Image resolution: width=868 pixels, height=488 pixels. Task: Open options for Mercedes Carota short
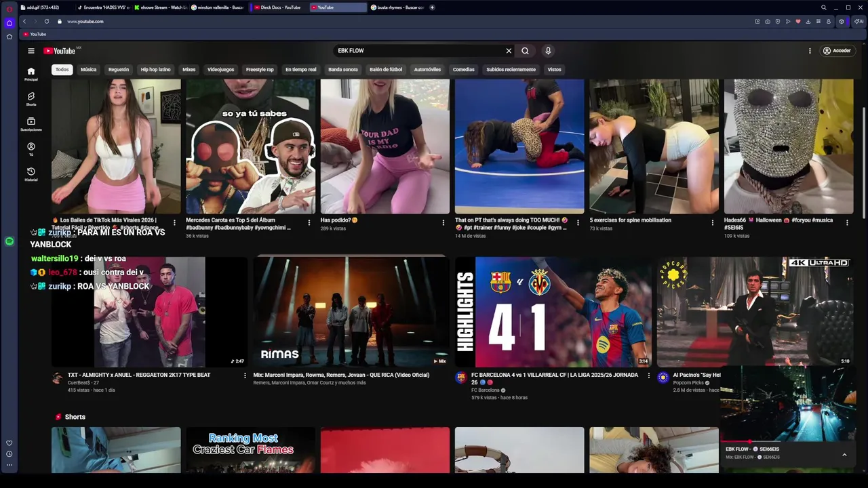pos(309,222)
